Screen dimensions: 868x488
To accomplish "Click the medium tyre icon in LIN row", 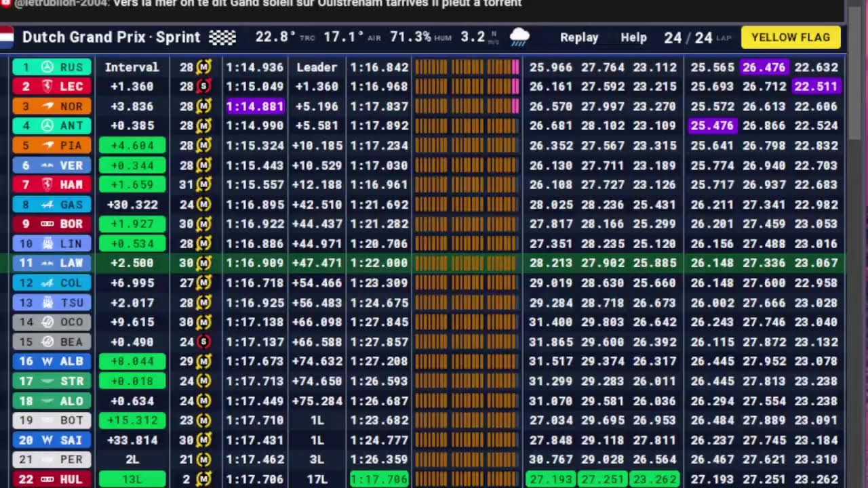I will (203, 243).
